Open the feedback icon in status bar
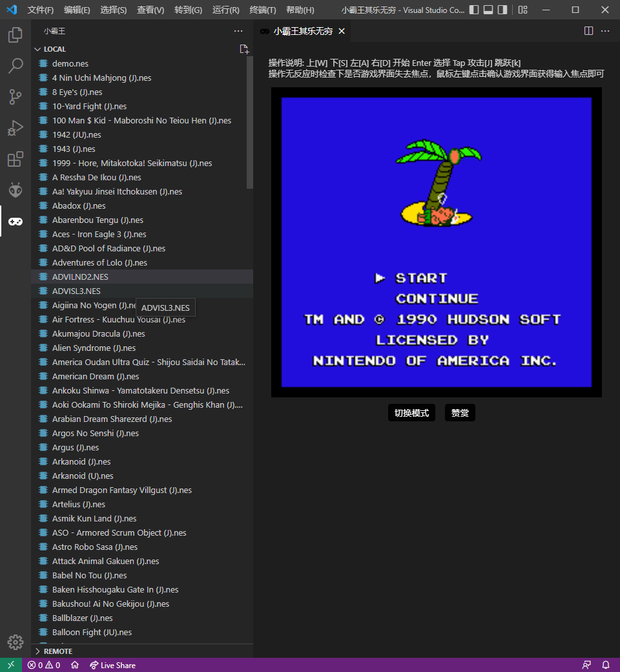 point(586,665)
